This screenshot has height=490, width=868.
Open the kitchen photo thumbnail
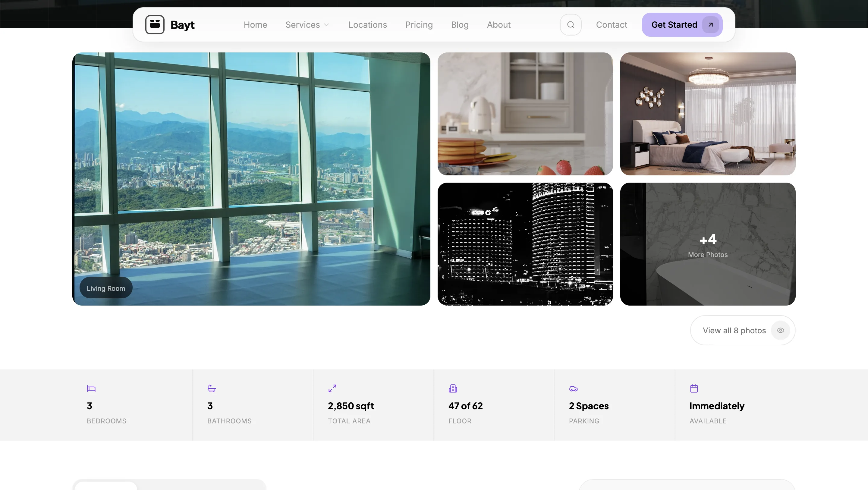coord(525,114)
